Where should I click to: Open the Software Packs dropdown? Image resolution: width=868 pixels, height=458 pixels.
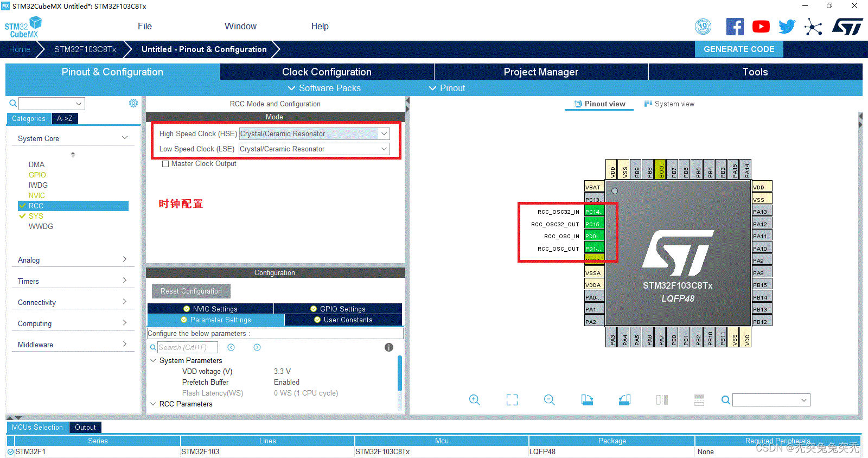click(324, 88)
